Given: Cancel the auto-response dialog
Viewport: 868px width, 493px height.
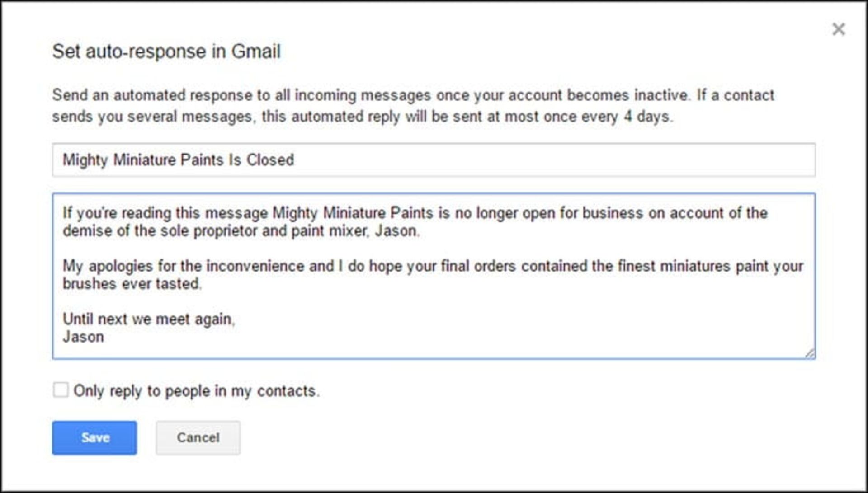Looking at the screenshot, I should [x=198, y=437].
